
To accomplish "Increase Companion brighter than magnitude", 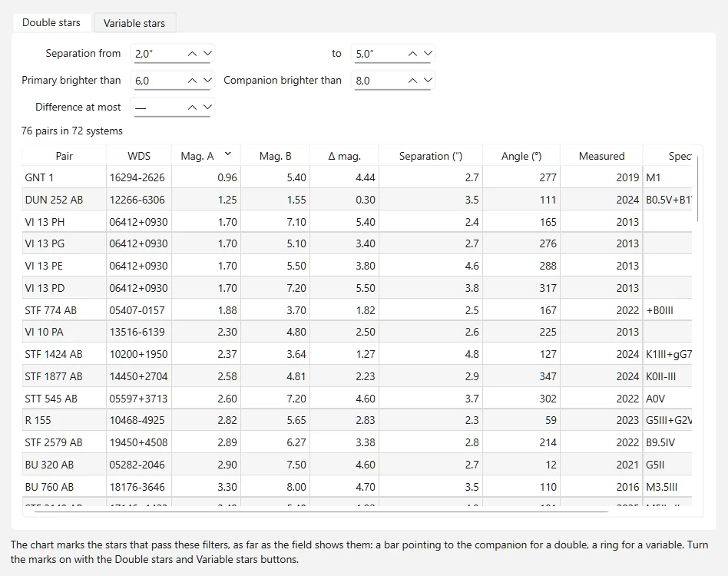I will (x=412, y=81).
